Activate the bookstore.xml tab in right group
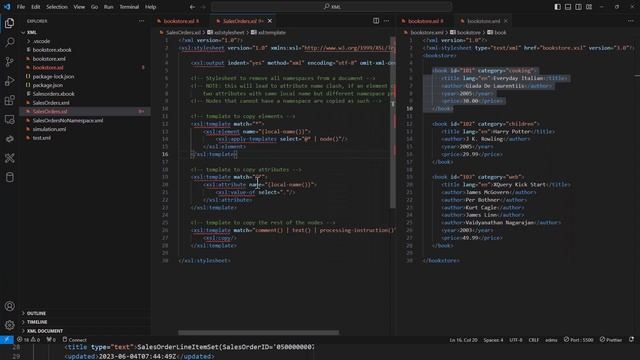The width and height of the screenshot is (640, 360). coord(483,21)
